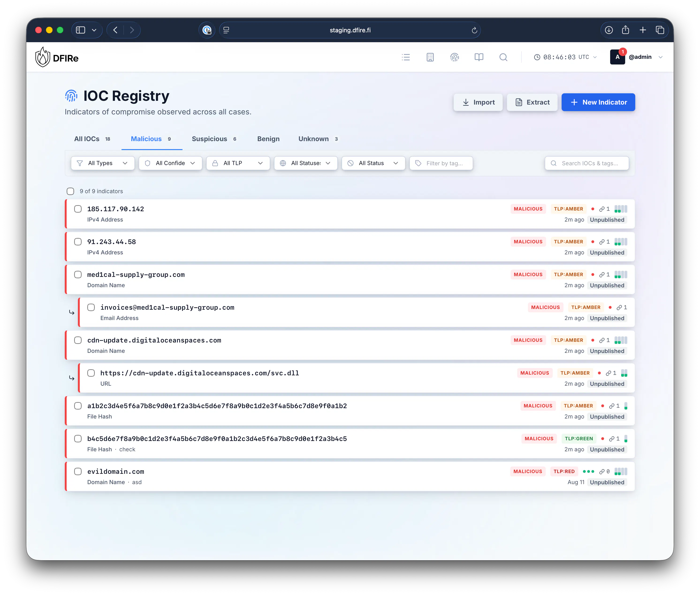Open the building organizations icon in header
Image resolution: width=700 pixels, height=595 pixels.
pyautogui.click(x=430, y=57)
